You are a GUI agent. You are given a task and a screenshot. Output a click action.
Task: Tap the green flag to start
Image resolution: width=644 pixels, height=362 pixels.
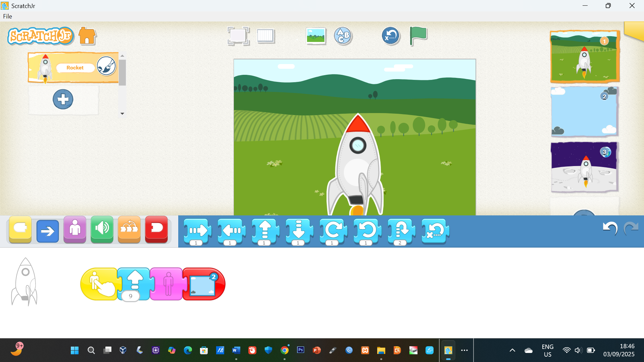418,36
